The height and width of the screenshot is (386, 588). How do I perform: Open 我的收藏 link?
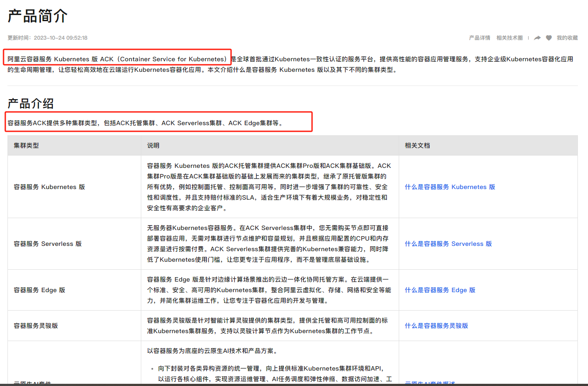(x=567, y=38)
